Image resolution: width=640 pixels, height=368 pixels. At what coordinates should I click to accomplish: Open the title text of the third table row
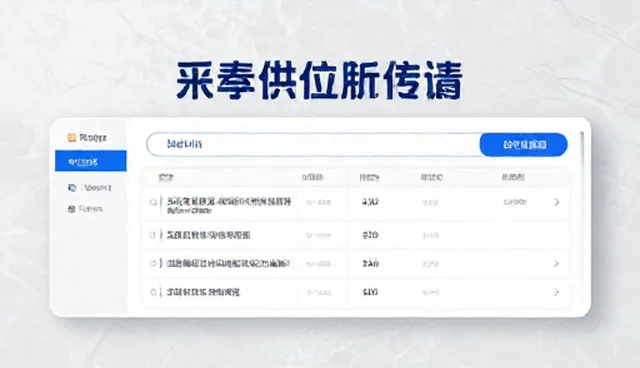[229, 264]
